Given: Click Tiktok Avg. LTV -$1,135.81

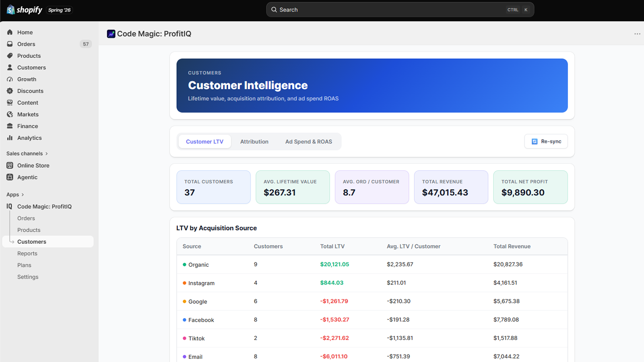Looking at the screenshot, I should (400, 338).
